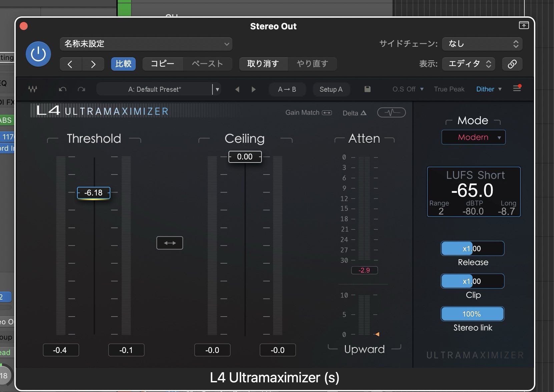Open the Dither dropdown

(x=489, y=89)
